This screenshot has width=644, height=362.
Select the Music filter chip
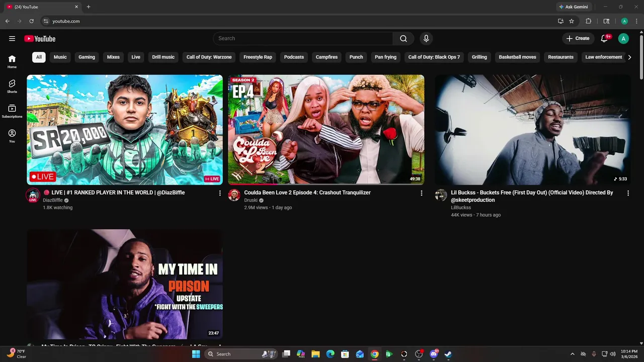[60, 57]
